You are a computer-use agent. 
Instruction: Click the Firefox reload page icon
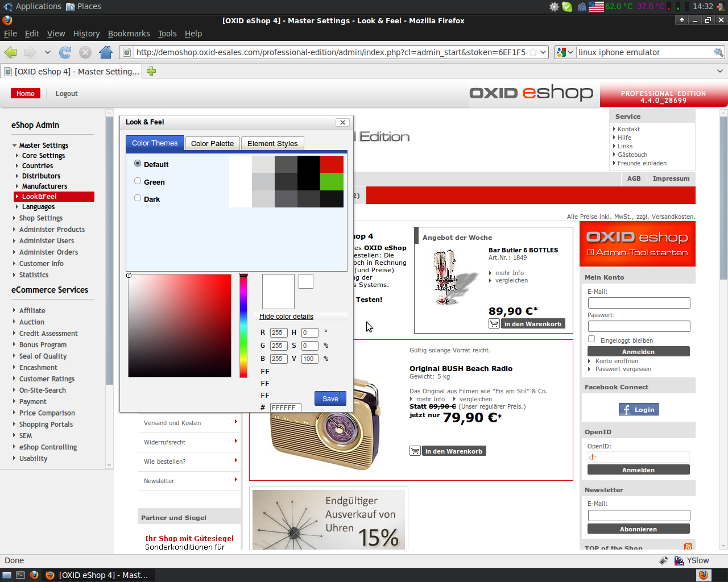tap(65, 52)
